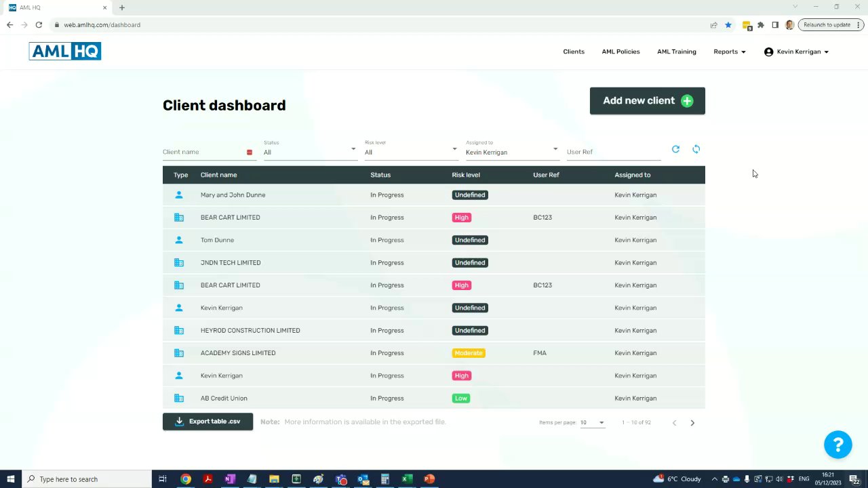Open the blue help question mark bubble
This screenshot has width=868, height=488.
(838, 445)
